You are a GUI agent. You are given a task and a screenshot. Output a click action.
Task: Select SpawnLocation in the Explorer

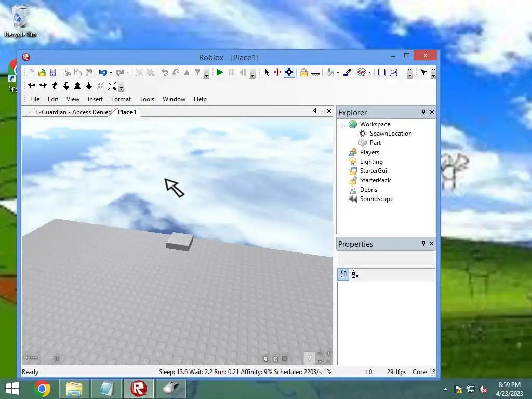click(x=391, y=134)
